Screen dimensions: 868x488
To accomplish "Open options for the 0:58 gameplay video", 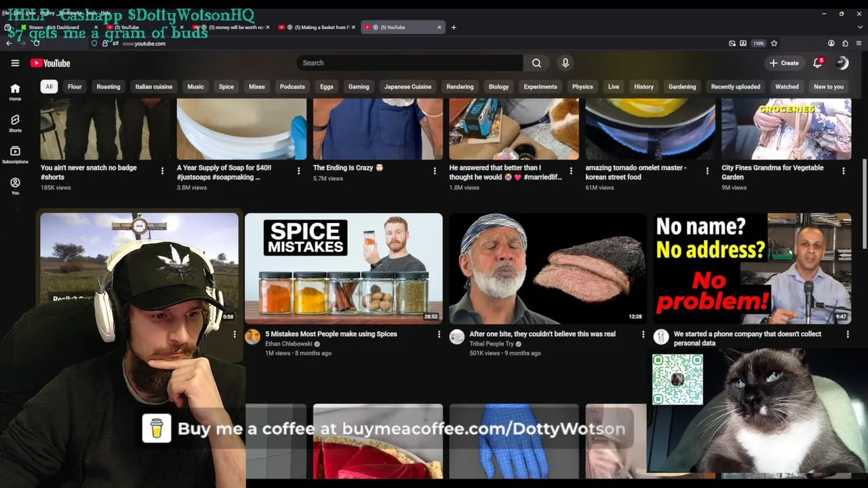I will click(235, 334).
